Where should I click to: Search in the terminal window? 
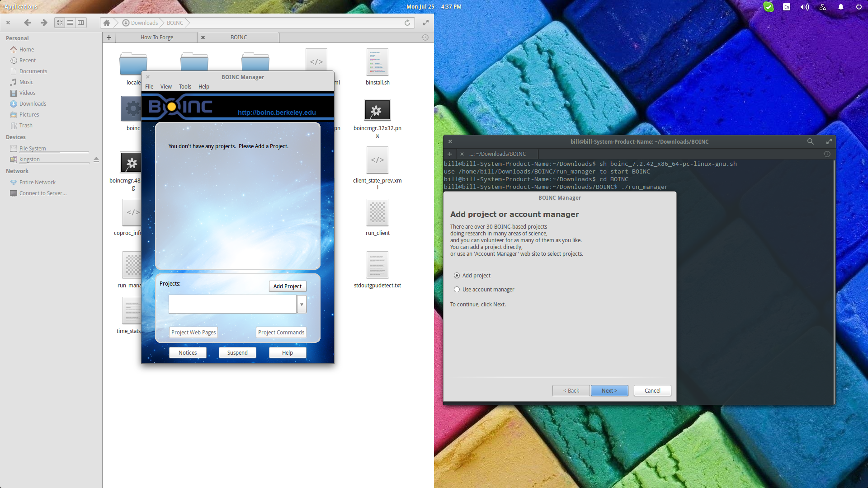(810, 141)
